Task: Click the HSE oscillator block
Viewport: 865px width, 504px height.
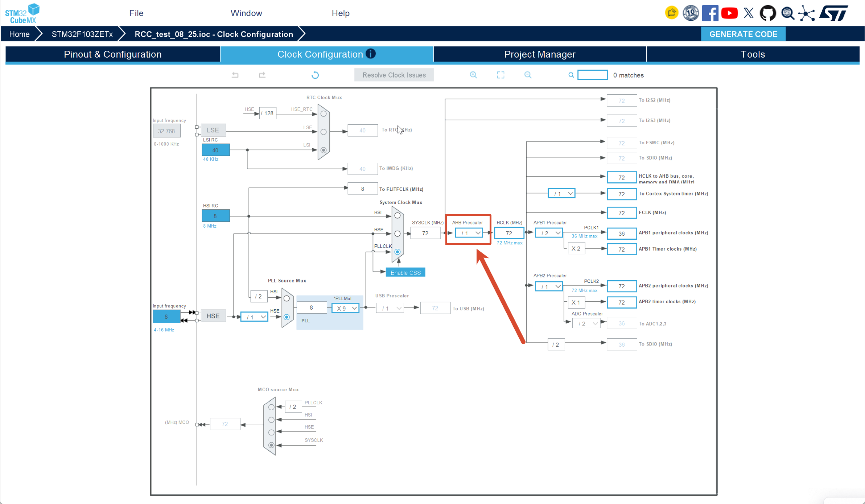Action: [213, 316]
